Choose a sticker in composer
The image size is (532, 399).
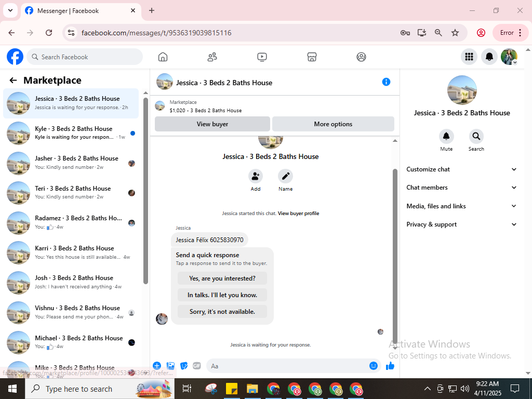[x=184, y=366]
